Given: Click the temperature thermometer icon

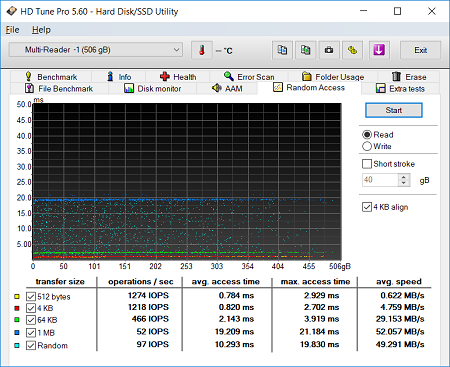Looking at the screenshot, I should pyautogui.click(x=202, y=50).
